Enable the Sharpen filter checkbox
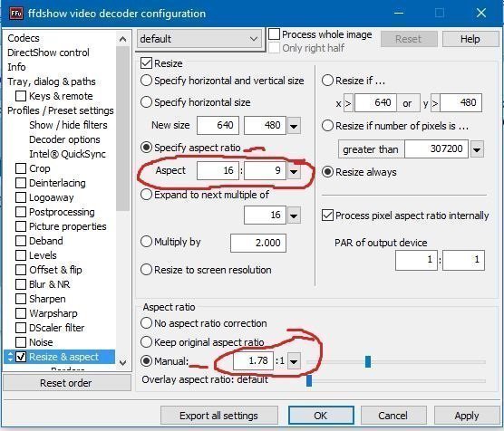The image size is (504, 431). coord(21,299)
